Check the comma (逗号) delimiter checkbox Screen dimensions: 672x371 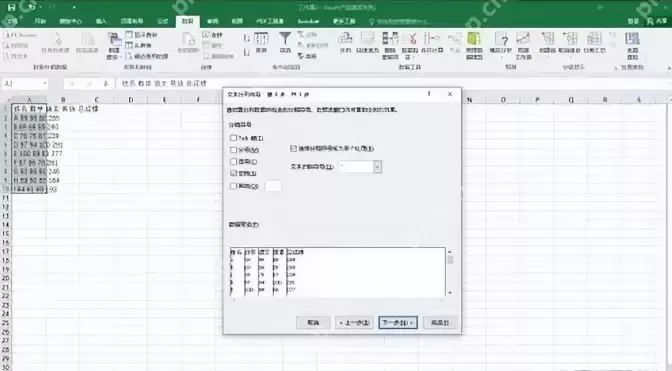pyautogui.click(x=234, y=161)
